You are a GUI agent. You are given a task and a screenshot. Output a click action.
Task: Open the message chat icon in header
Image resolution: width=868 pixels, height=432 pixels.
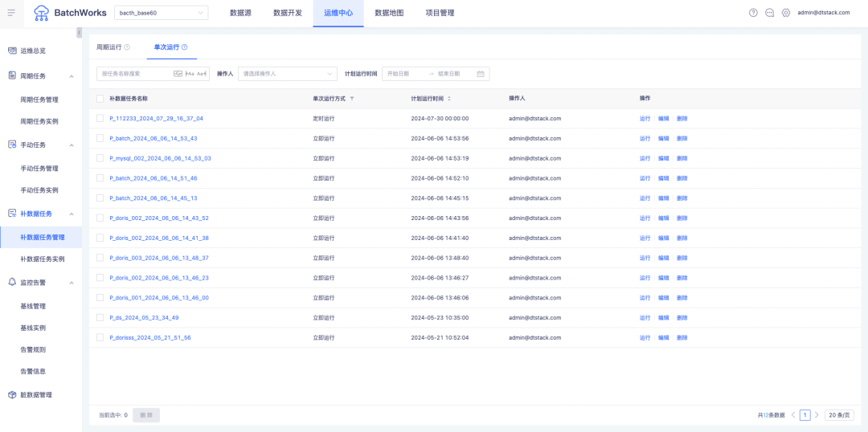(x=770, y=13)
